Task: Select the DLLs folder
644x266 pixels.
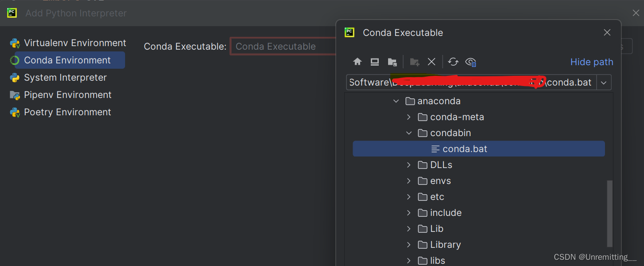Action: 435,165
